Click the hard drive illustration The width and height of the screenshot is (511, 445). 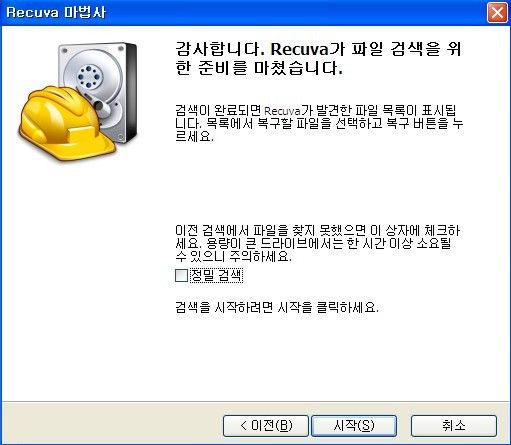(x=98, y=91)
